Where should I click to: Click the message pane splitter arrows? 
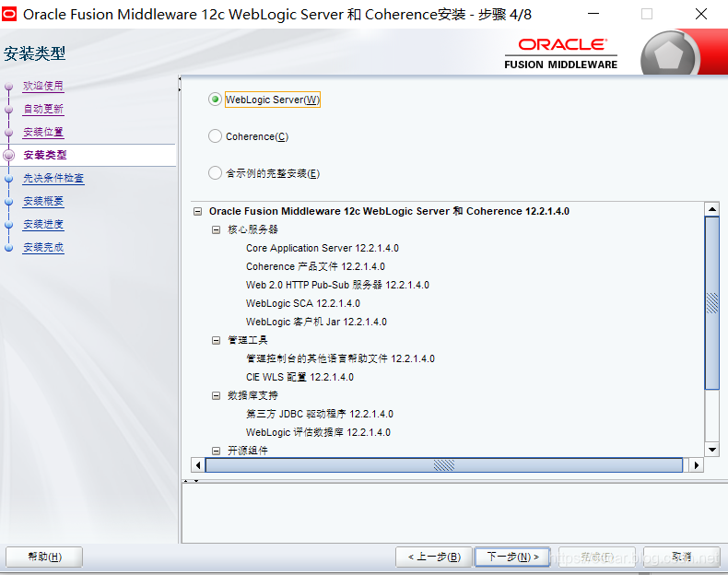tap(191, 481)
